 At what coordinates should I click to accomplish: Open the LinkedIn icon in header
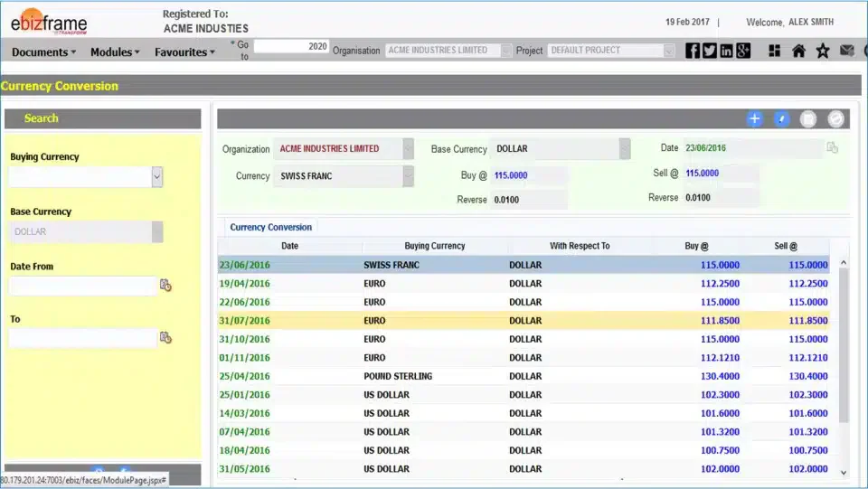click(x=726, y=51)
